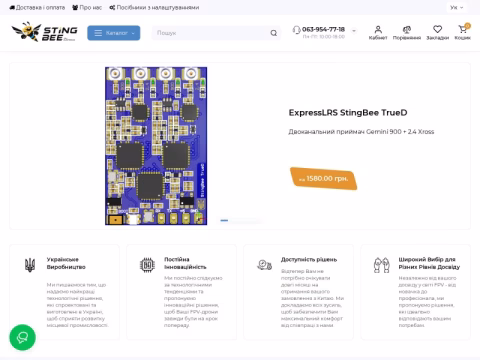
Task: Click Широкий Вибір для Різних Рівнів heading
Action: [429, 263]
